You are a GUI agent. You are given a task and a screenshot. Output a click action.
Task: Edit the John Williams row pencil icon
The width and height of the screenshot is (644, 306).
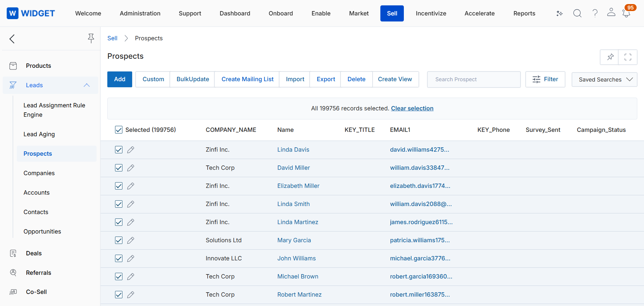[x=131, y=258]
